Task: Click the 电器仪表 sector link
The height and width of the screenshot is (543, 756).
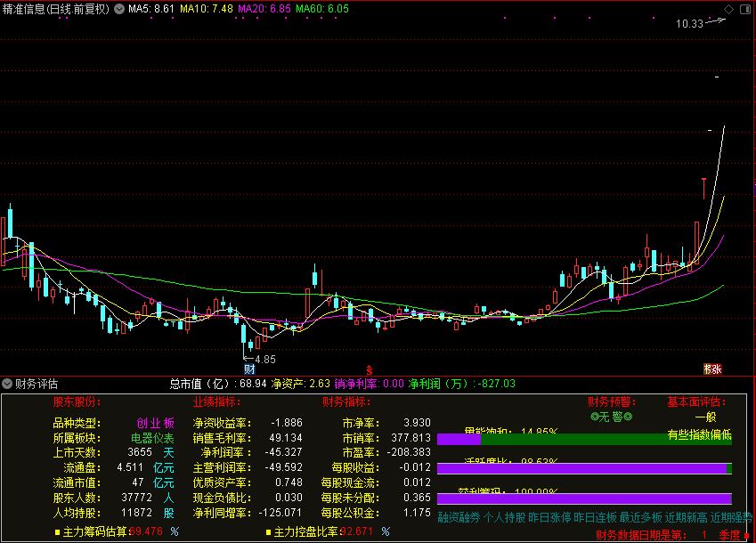Action: 153,438
